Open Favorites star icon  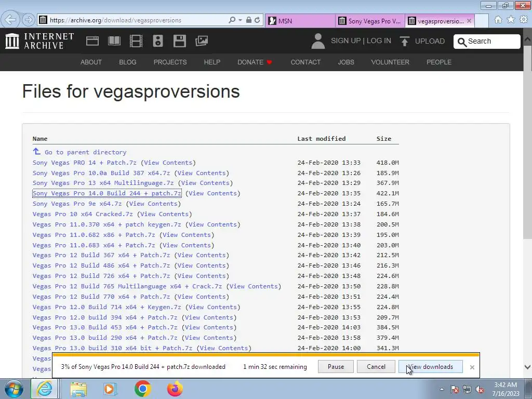pyautogui.click(x=511, y=20)
